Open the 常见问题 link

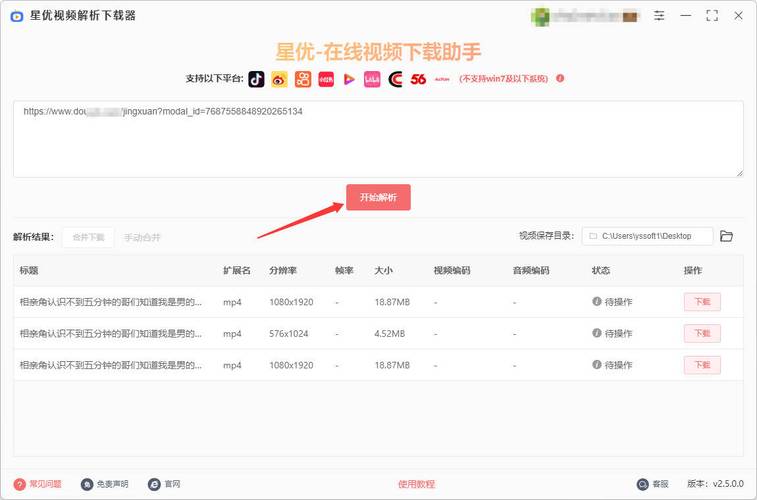[x=45, y=484]
